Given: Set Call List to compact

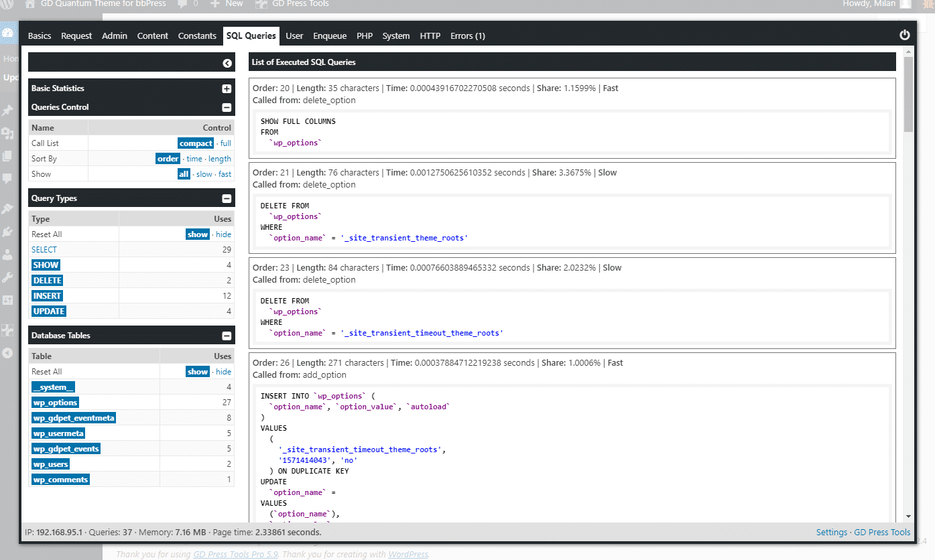Looking at the screenshot, I should coord(196,143).
